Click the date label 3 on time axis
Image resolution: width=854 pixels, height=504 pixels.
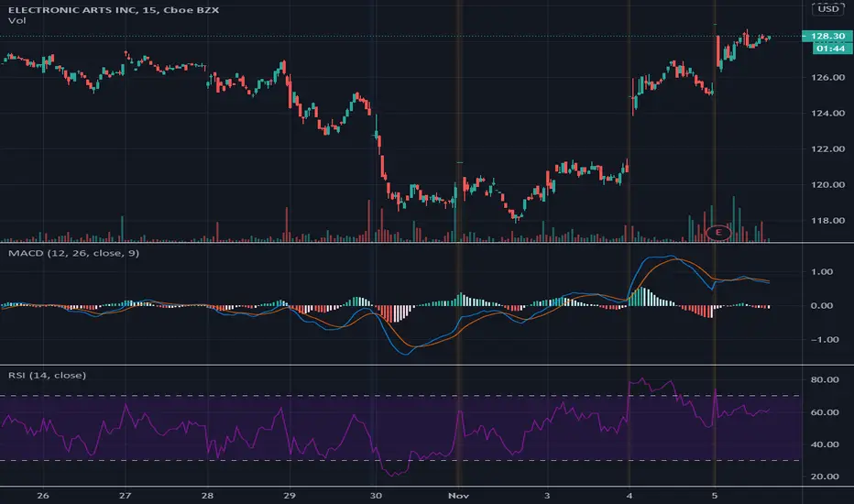click(547, 496)
